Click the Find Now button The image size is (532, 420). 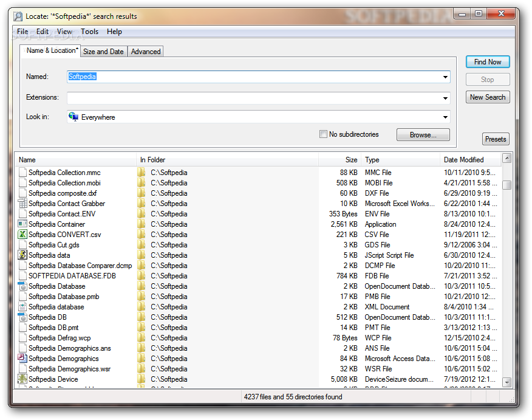click(x=488, y=62)
